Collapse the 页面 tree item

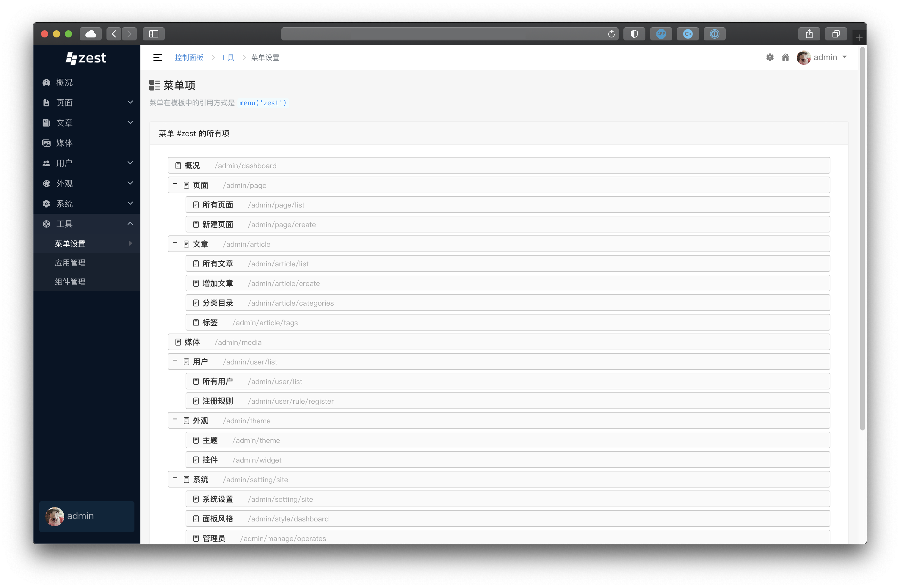tap(175, 184)
